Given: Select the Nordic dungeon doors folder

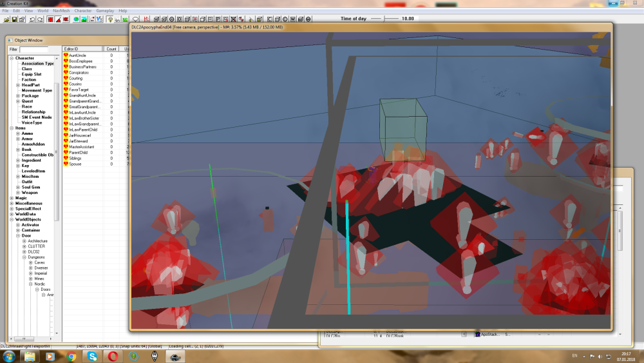Looking at the screenshot, I should point(39,284).
